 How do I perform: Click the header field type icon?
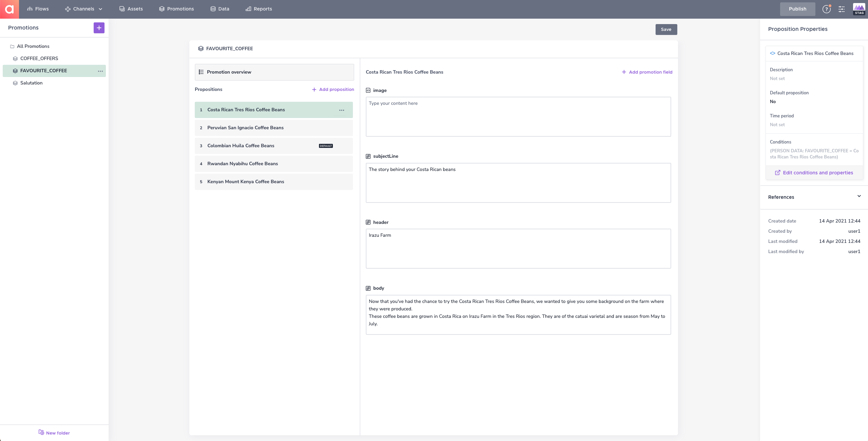coord(368,222)
